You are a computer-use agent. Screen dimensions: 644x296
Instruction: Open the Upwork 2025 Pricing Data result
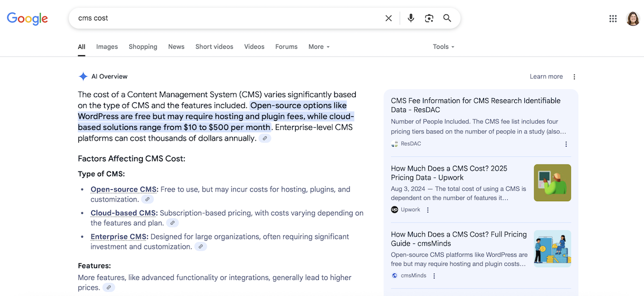449,173
